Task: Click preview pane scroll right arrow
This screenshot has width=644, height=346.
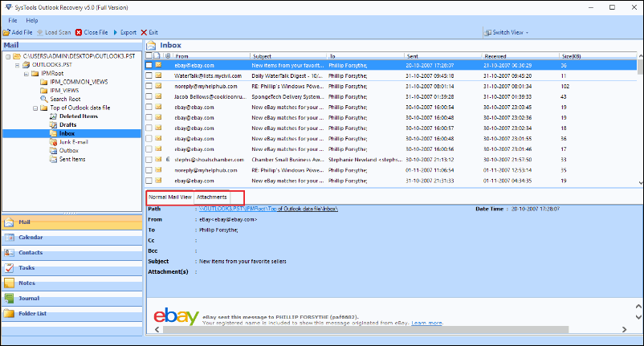Action: click(x=624, y=330)
